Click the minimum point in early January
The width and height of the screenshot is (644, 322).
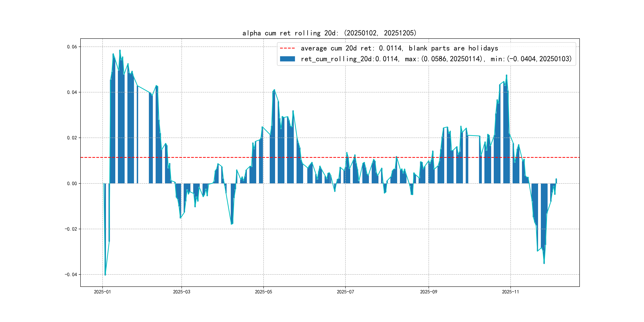tap(105, 275)
